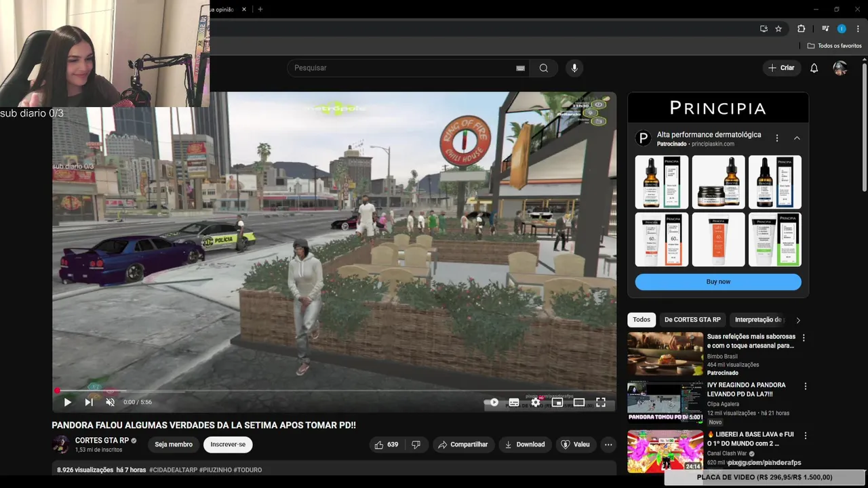Open the Criar create menu

coord(781,68)
